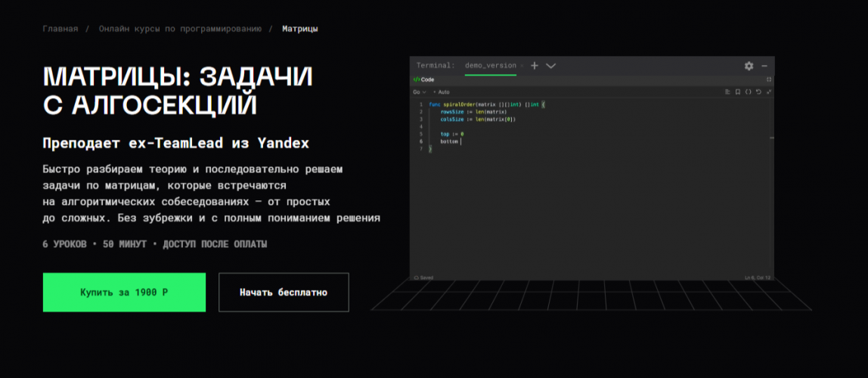Click the undo reset code icon
The image size is (868, 378).
[x=758, y=91]
